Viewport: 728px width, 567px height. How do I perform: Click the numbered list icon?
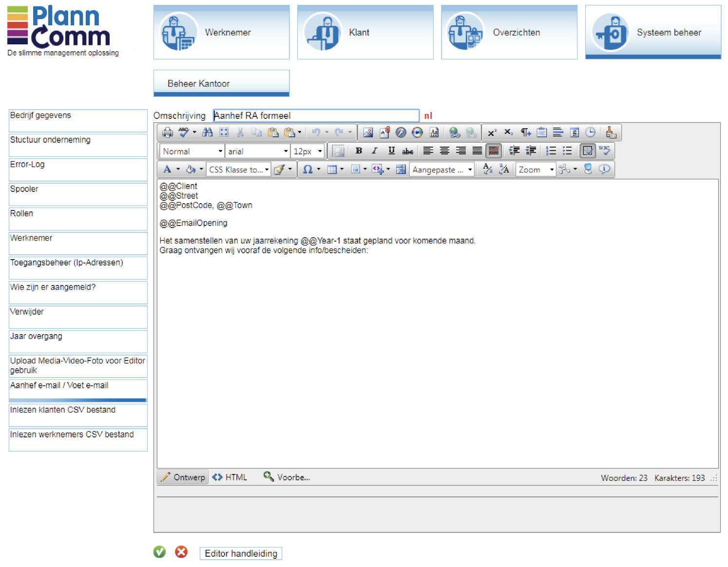click(x=551, y=151)
